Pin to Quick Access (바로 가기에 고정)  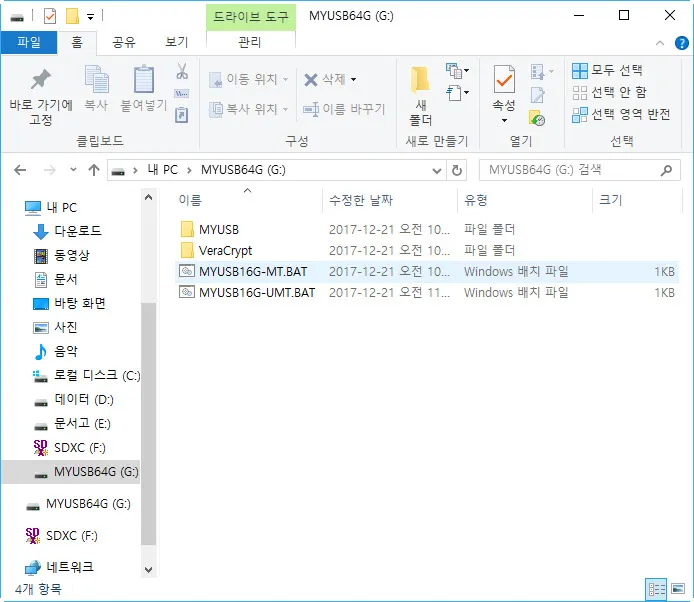tap(41, 97)
